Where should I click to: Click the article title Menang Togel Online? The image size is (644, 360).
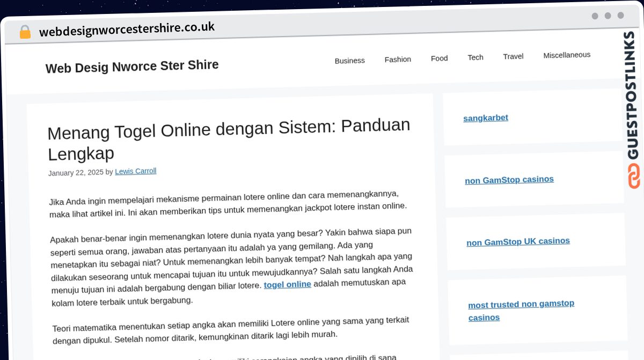tap(229, 140)
